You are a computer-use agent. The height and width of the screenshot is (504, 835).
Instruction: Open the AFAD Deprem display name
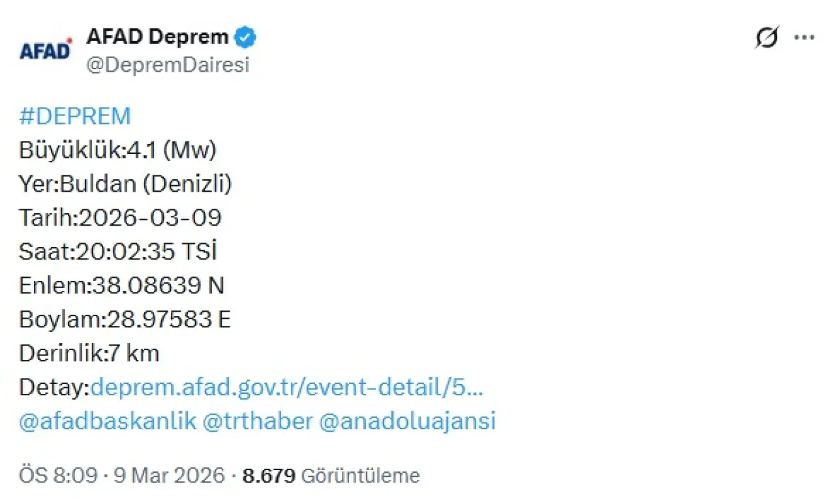[158, 37]
